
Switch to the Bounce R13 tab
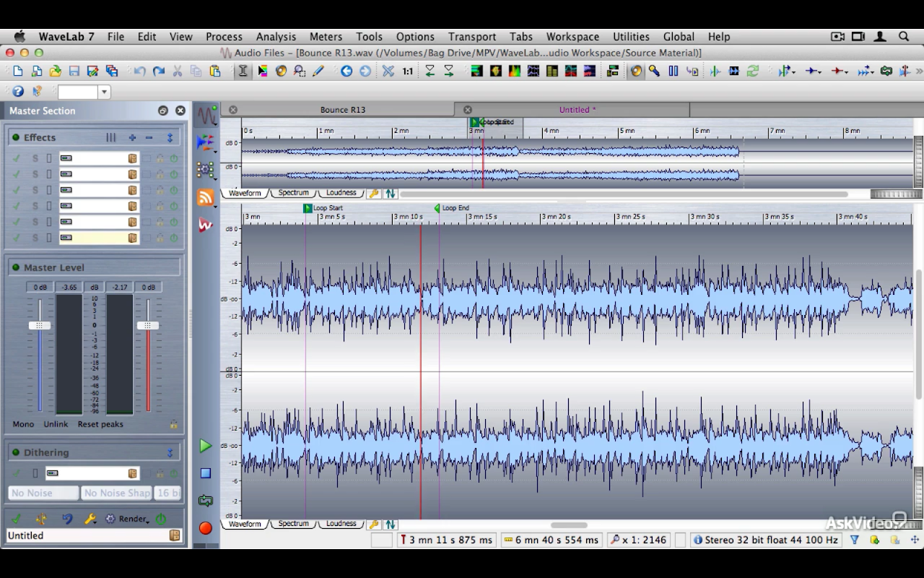(342, 110)
